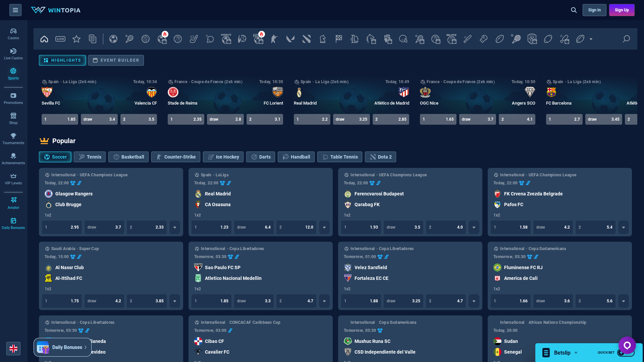Switch to the Event Builder tab

tap(116, 60)
